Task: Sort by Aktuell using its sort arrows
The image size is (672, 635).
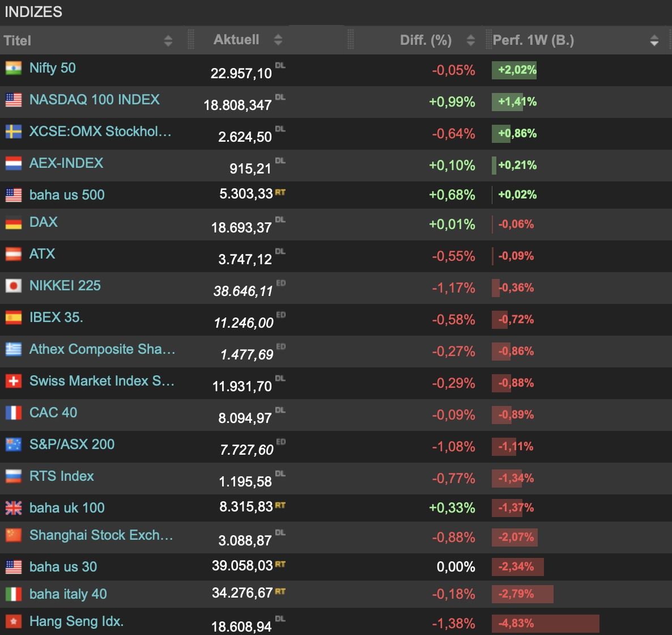Action: (278, 40)
